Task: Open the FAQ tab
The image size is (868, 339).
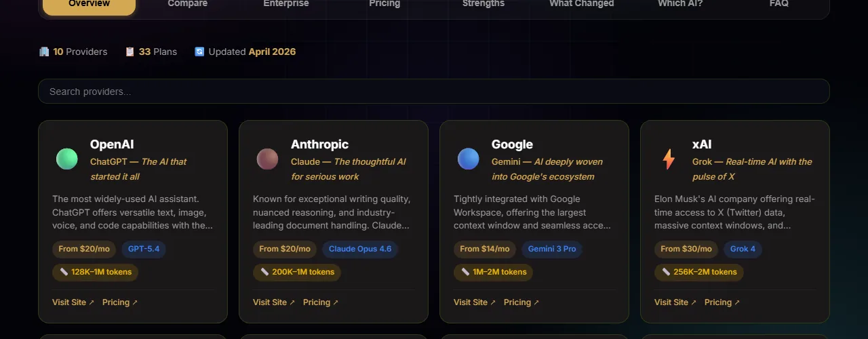Action: pos(778,3)
